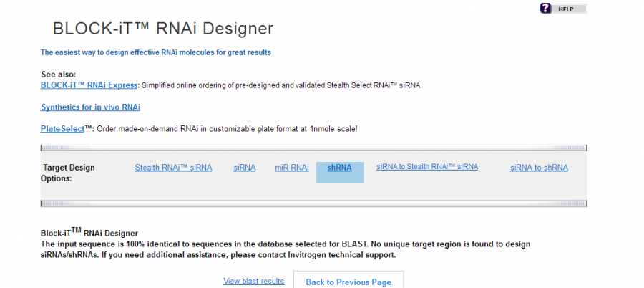Select Stealth RNAi siRNA design option

(x=173, y=168)
